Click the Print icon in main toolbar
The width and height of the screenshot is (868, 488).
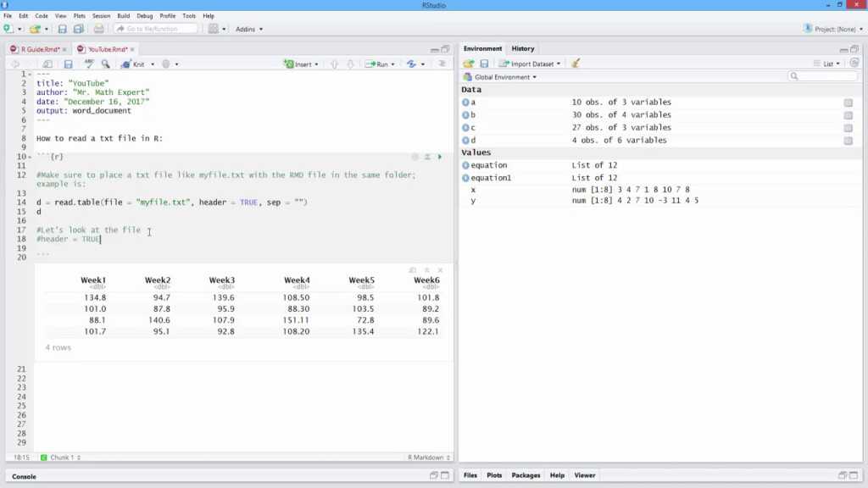click(x=98, y=29)
